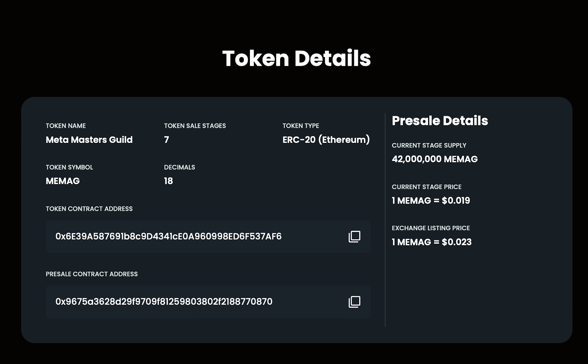The image size is (588, 364).
Task: Click the Meta Masters Guild token name
Action: tap(89, 140)
